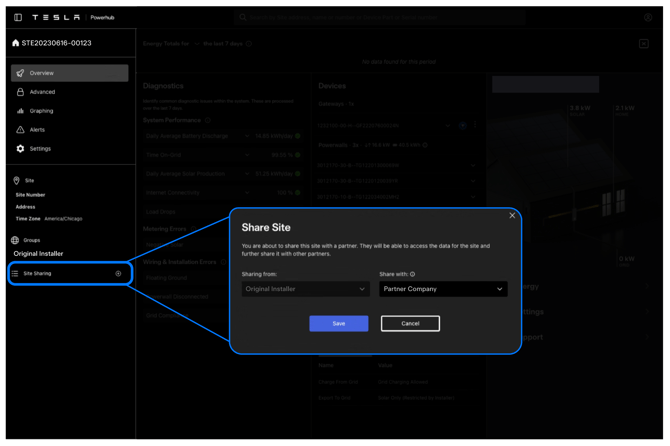
Task: Click the Cancel button
Action: click(410, 323)
